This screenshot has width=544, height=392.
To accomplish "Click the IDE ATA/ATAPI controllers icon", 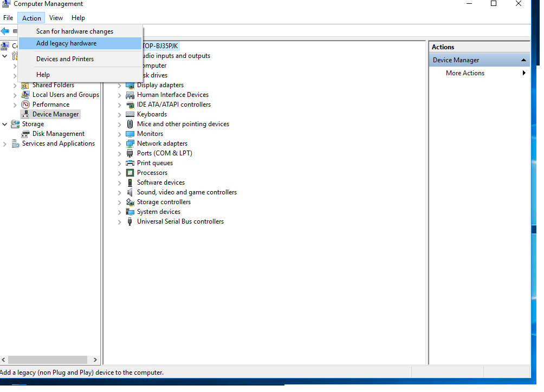I will 130,104.
